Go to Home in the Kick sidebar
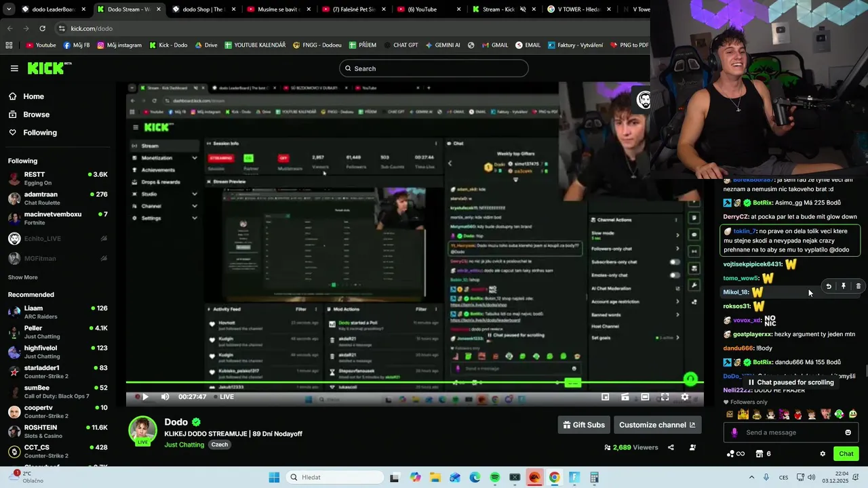Screen dimensions: 868x488 pos(33,96)
